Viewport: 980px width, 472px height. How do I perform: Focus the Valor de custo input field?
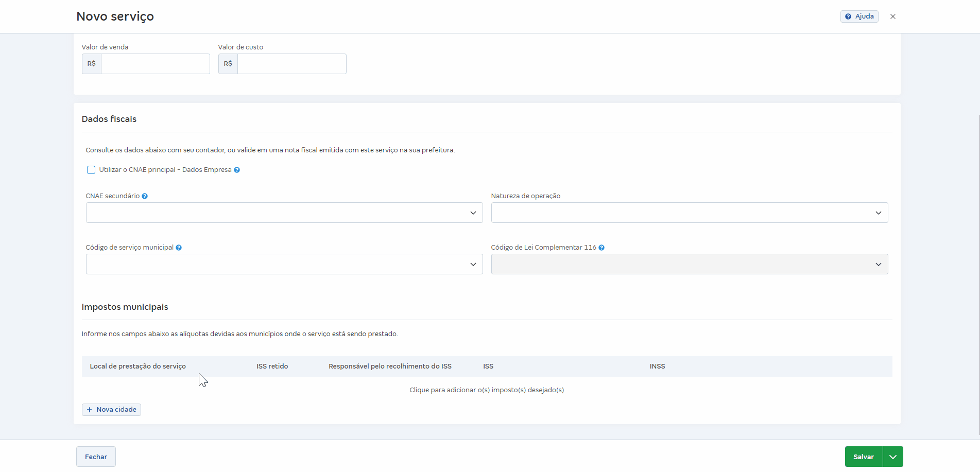pyautogui.click(x=291, y=64)
